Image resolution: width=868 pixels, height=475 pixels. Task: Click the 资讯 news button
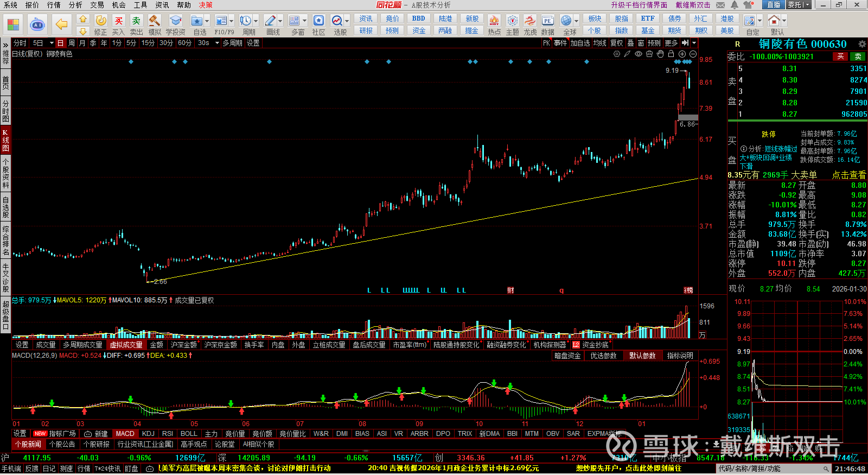pyautogui.click(x=366, y=18)
